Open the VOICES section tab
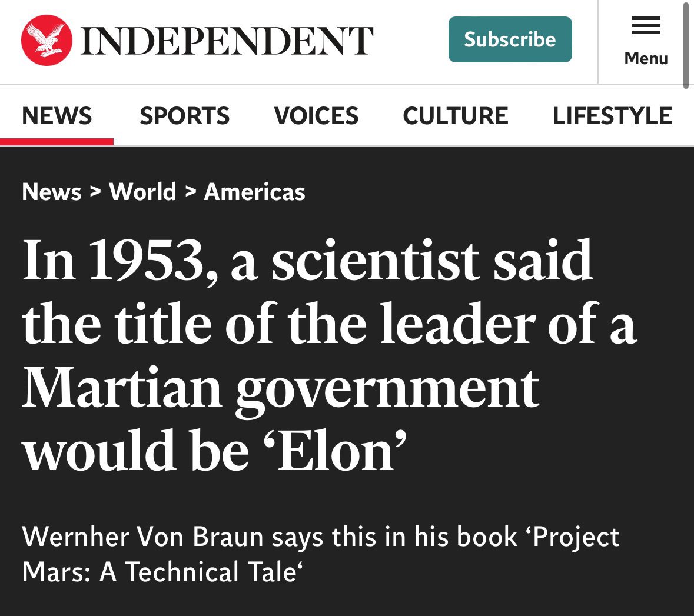 [x=316, y=116]
